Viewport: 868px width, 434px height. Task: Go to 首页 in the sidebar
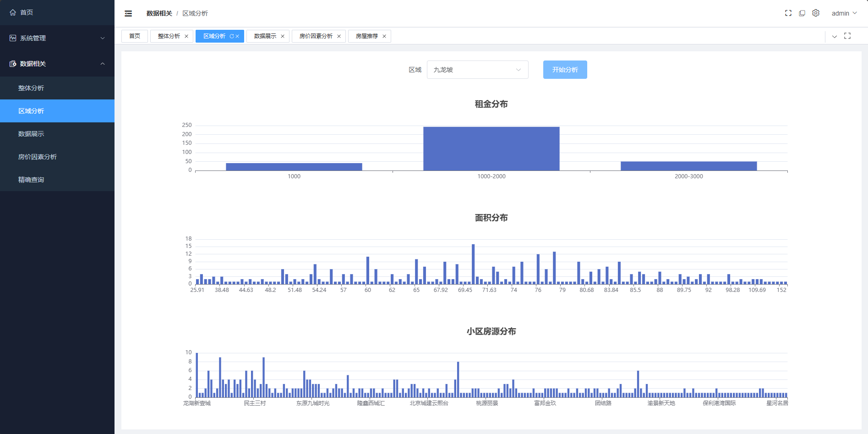[x=57, y=12]
